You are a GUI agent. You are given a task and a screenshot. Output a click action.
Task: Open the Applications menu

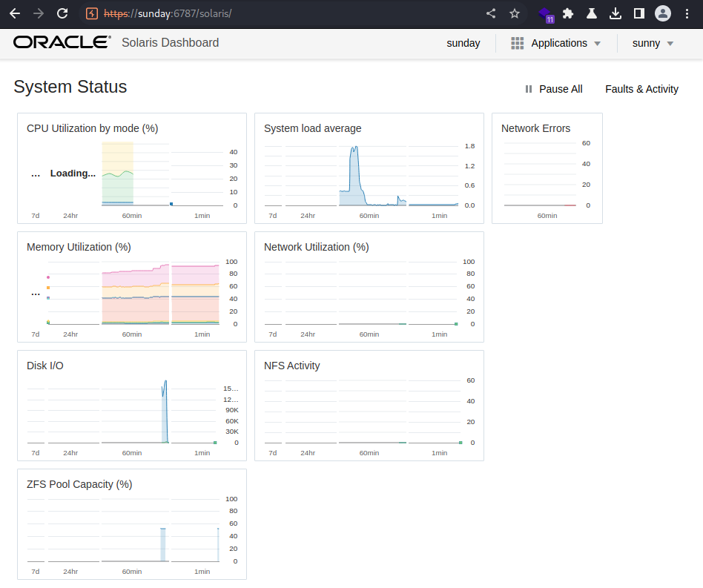(556, 43)
